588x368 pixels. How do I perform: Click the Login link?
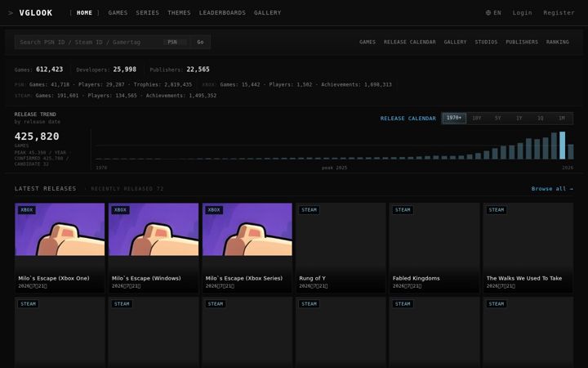tap(522, 13)
